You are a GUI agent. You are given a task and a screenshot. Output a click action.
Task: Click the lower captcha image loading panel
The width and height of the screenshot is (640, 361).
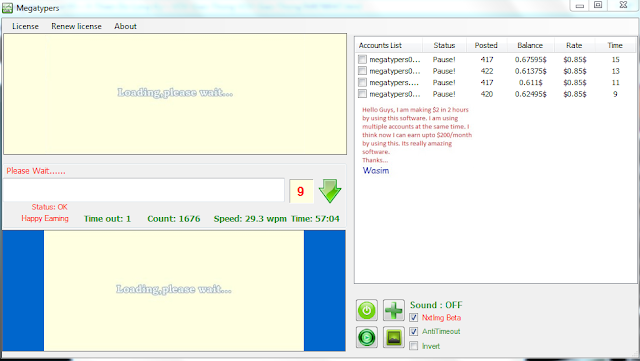coord(174,290)
